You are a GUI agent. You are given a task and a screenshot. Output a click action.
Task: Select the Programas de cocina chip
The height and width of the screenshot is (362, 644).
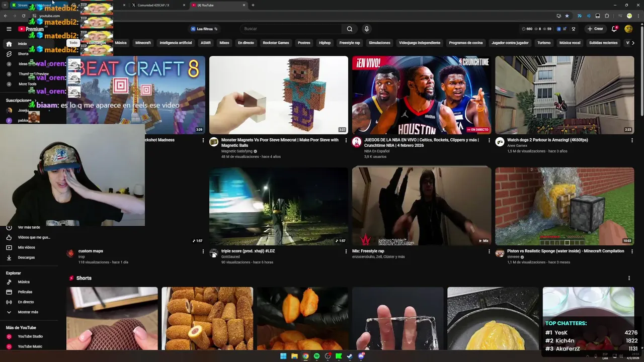(x=466, y=43)
